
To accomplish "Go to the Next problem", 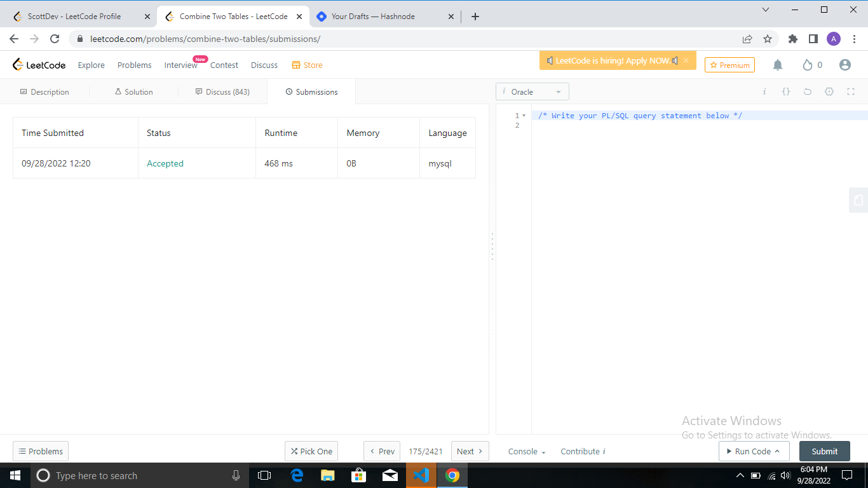I will (470, 451).
